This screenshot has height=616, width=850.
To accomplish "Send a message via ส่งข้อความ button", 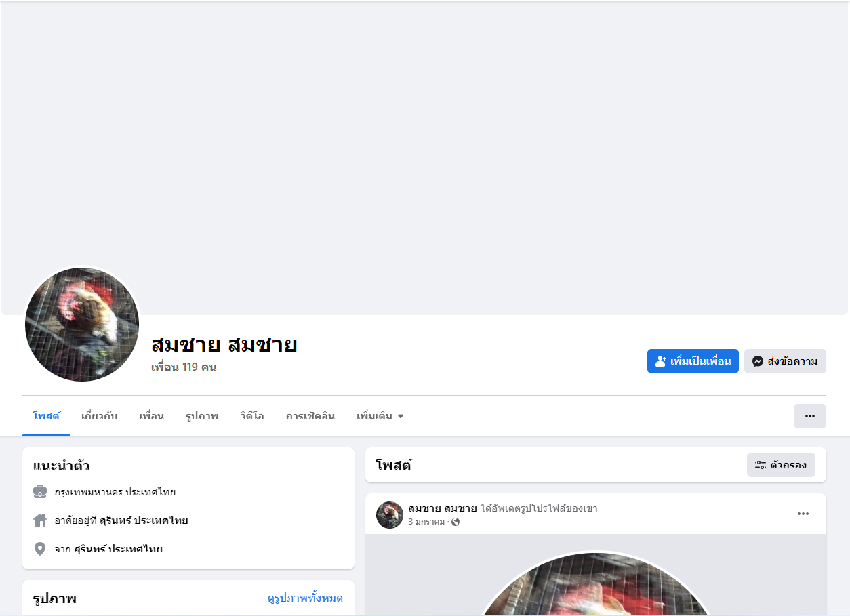I will pos(785,361).
